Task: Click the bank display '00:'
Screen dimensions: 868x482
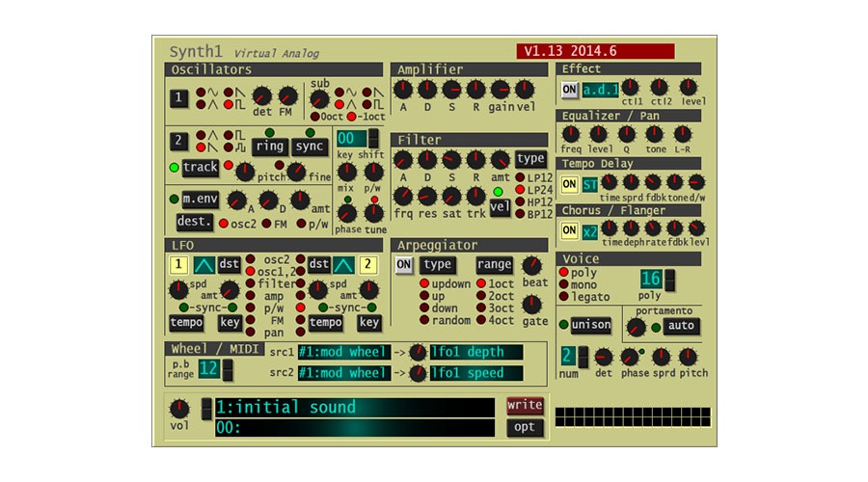Action: coord(354,428)
